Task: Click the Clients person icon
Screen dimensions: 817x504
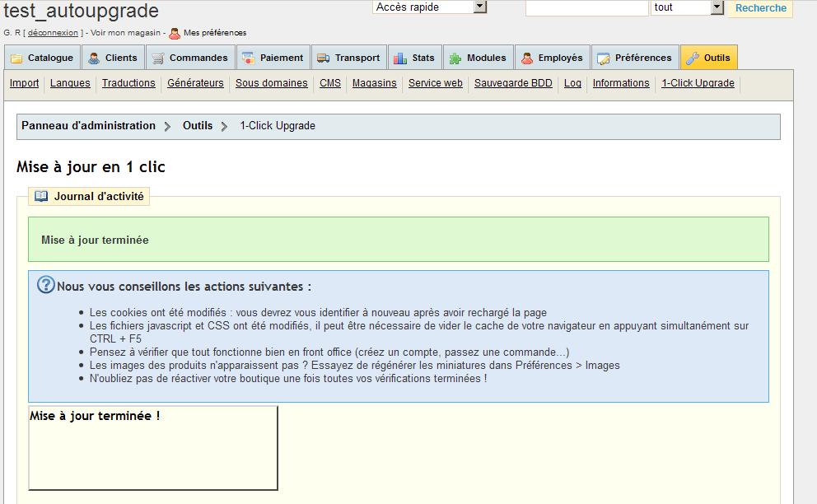Action: (x=94, y=58)
